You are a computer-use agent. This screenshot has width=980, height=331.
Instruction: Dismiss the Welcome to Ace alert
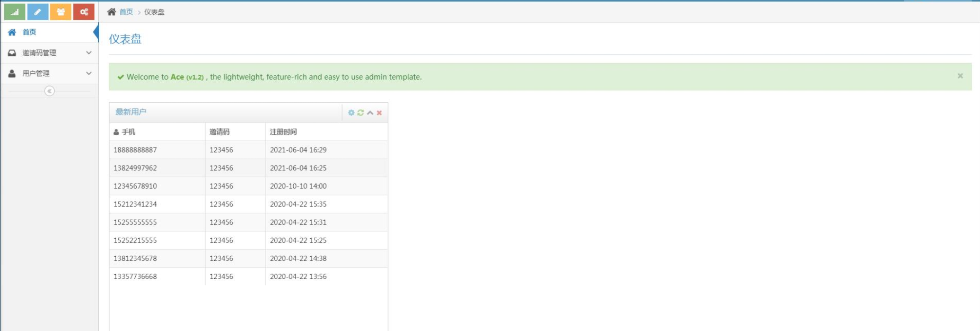tap(960, 76)
